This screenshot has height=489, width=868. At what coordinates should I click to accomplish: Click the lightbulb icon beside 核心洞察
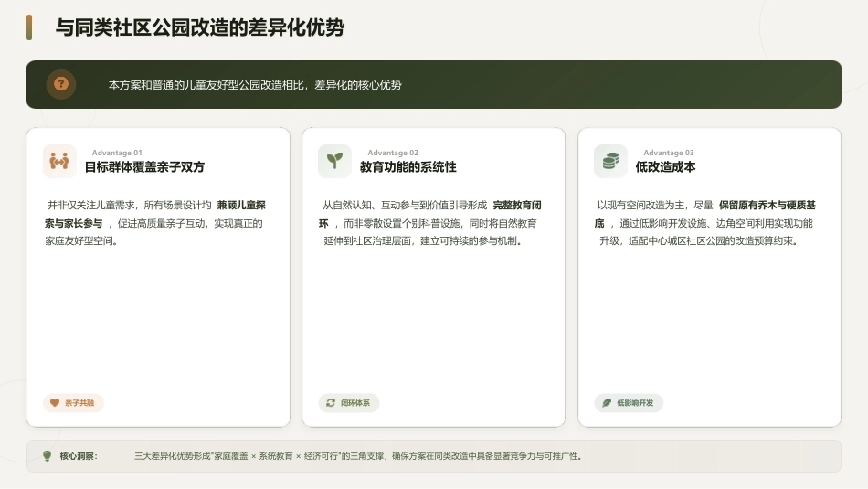click(47, 456)
